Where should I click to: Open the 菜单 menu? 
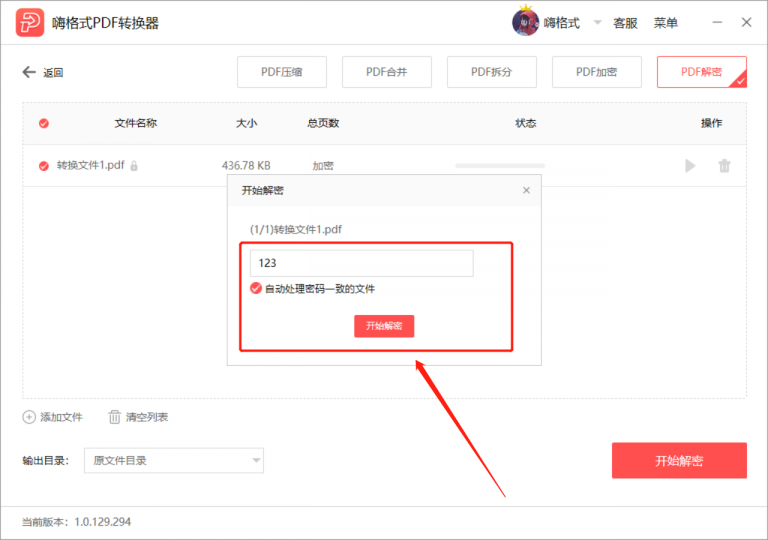pyautogui.click(x=666, y=23)
